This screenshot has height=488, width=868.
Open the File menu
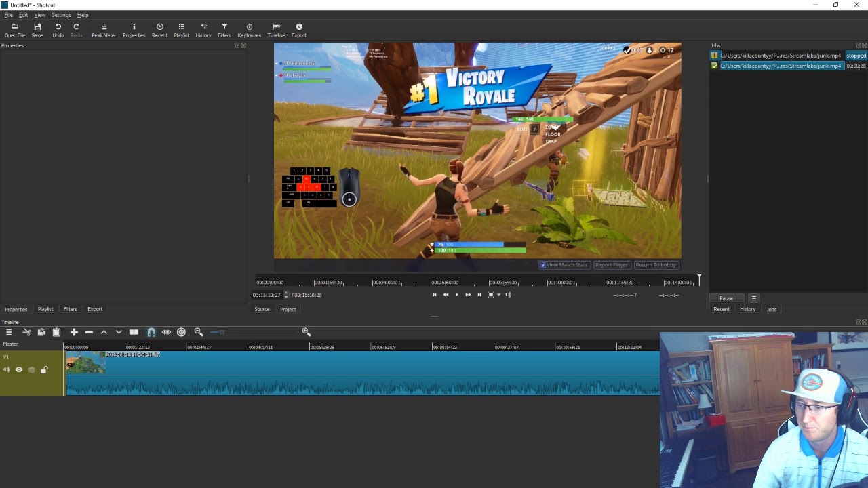[x=8, y=15]
